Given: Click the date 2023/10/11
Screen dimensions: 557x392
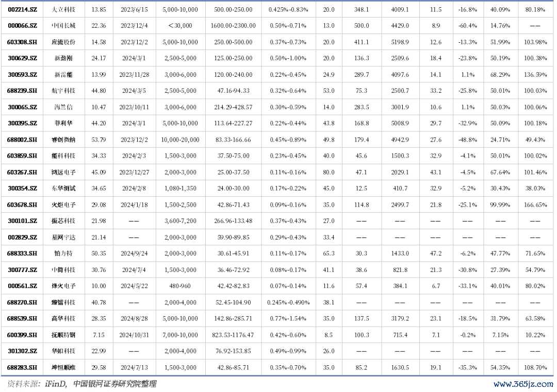Looking at the screenshot, I should tap(134, 107).
